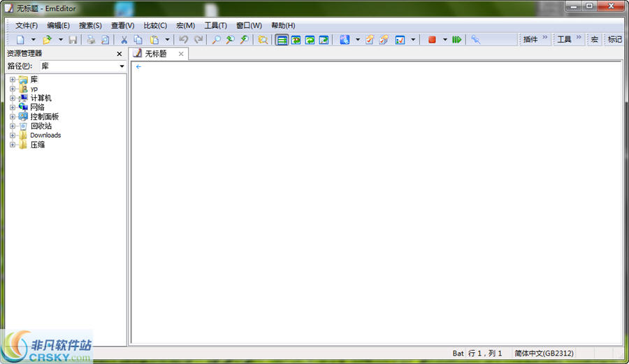
Task: Click the Select Configuration icon
Action: coord(345,40)
